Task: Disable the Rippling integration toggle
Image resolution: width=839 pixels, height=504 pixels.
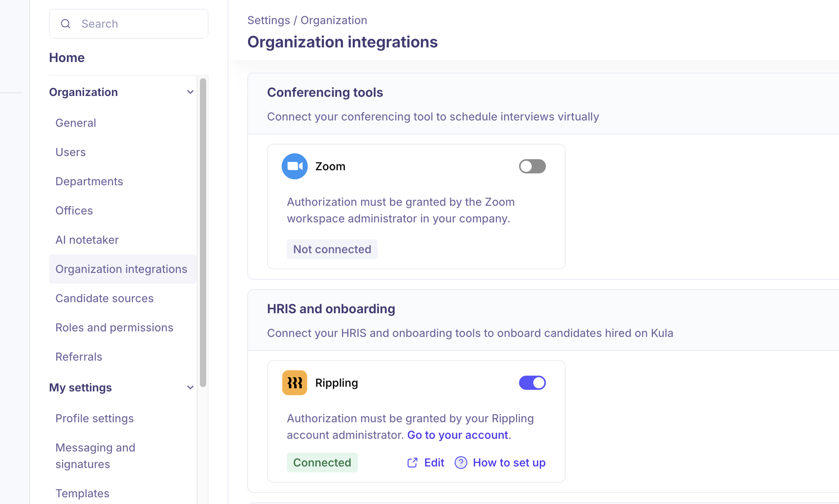Action: (532, 383)
